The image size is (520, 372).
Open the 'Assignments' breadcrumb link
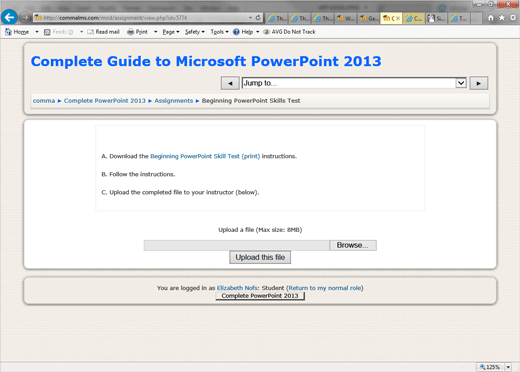click(173, 101)
